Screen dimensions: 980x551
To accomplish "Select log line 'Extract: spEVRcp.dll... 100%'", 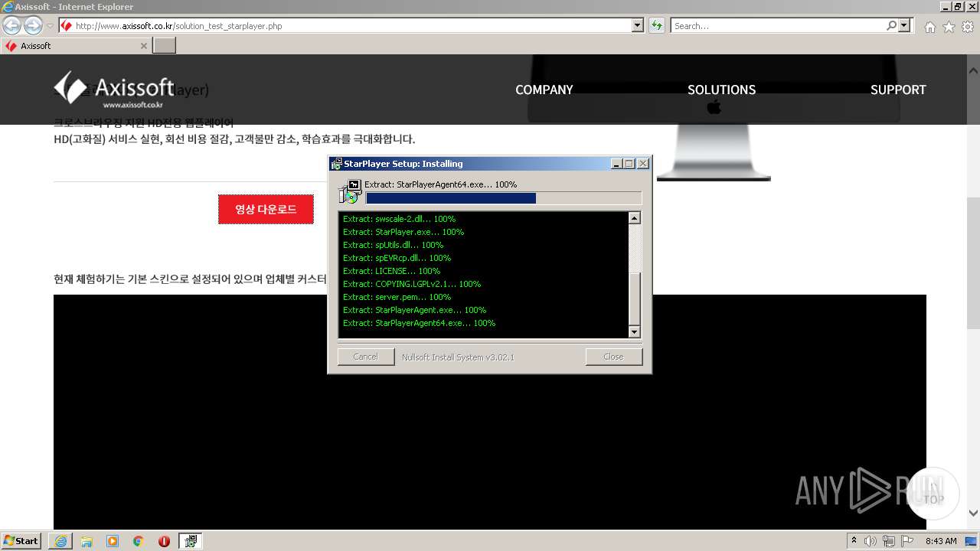I will click(397, 258).
